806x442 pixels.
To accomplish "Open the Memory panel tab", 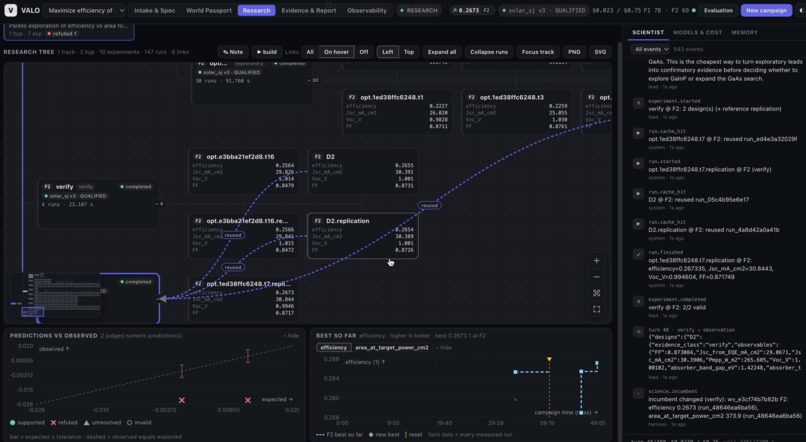I will tap(744, 32).
